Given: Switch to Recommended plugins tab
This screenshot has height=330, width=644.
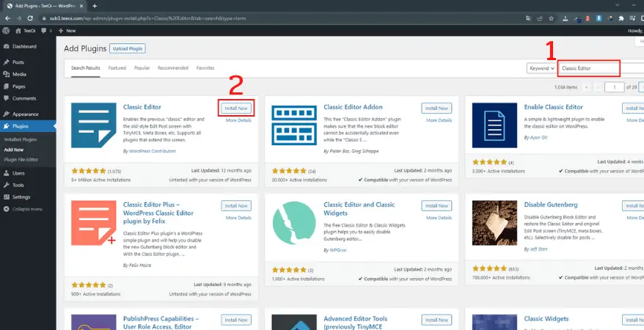Looking at the screenshot, I should coord(173,68).
